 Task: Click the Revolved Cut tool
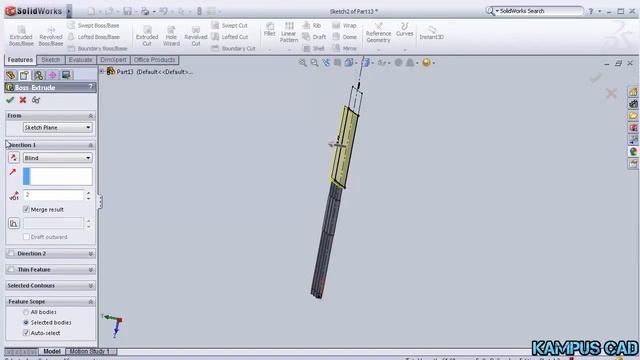(x=196, y=36)
